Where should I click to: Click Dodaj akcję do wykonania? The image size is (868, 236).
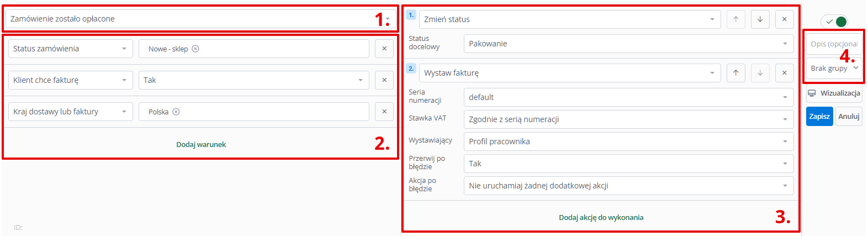pyautogui.click(x=601, y=218)
